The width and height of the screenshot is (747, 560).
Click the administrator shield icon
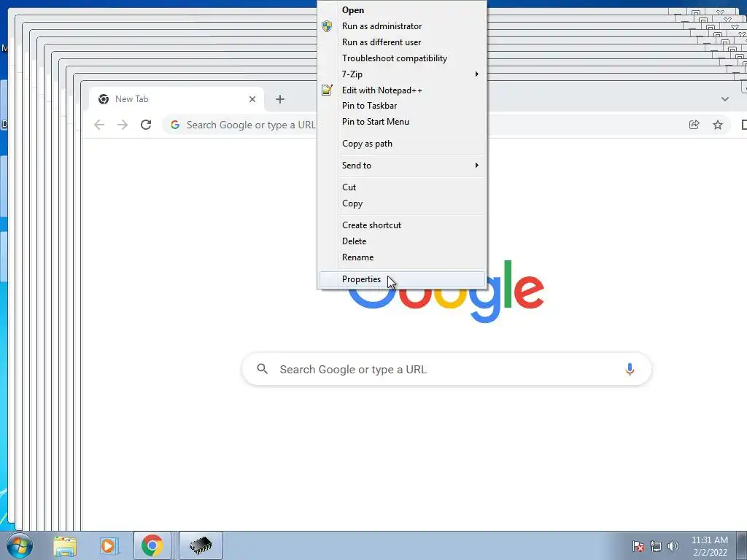[x=327, y=26]
